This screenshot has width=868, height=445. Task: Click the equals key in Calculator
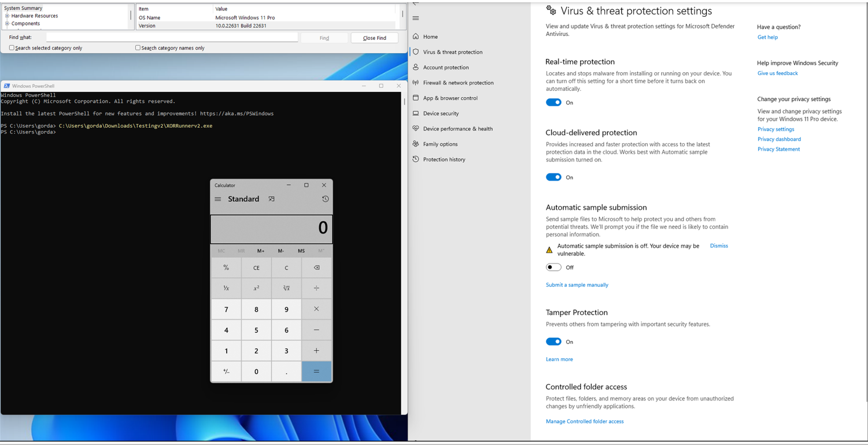coord(316,372)
